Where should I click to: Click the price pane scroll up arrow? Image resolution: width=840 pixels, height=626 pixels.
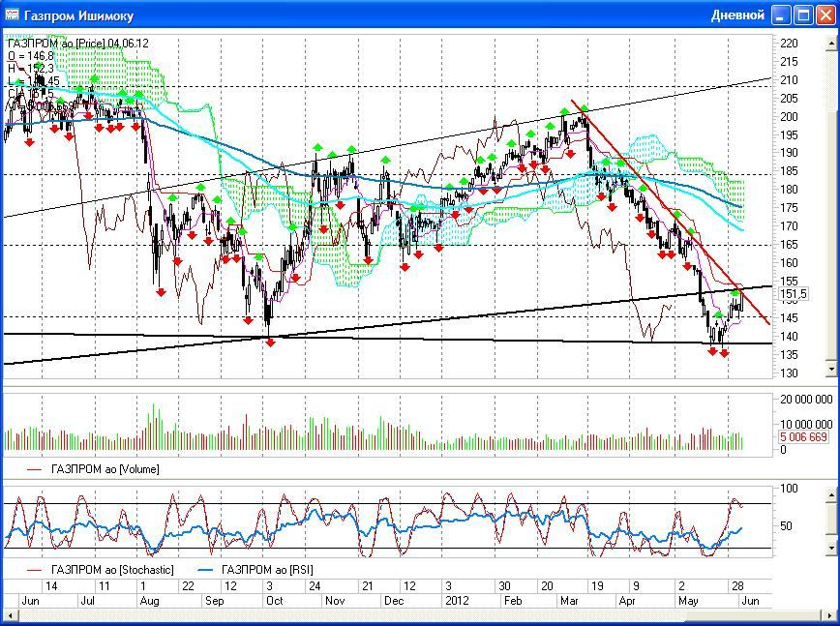[x=832, y=43]
